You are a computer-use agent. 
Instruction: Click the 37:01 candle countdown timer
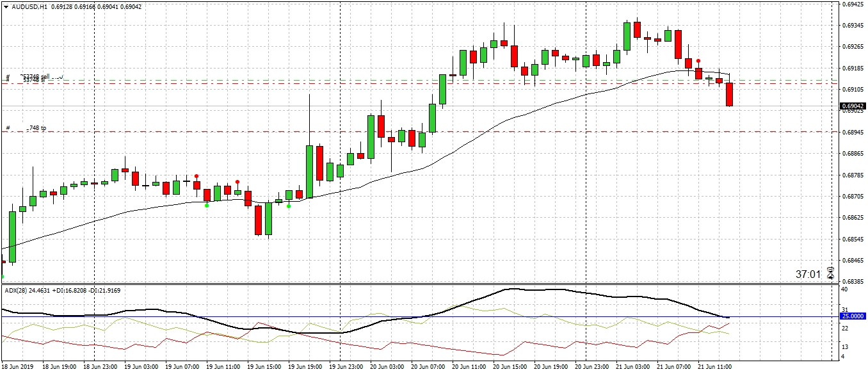808,274
